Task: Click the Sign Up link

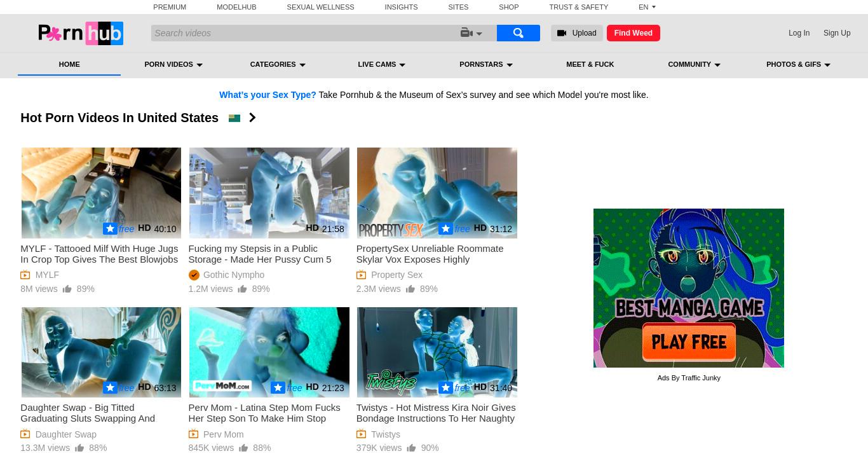Action: [x=837, y=33]
